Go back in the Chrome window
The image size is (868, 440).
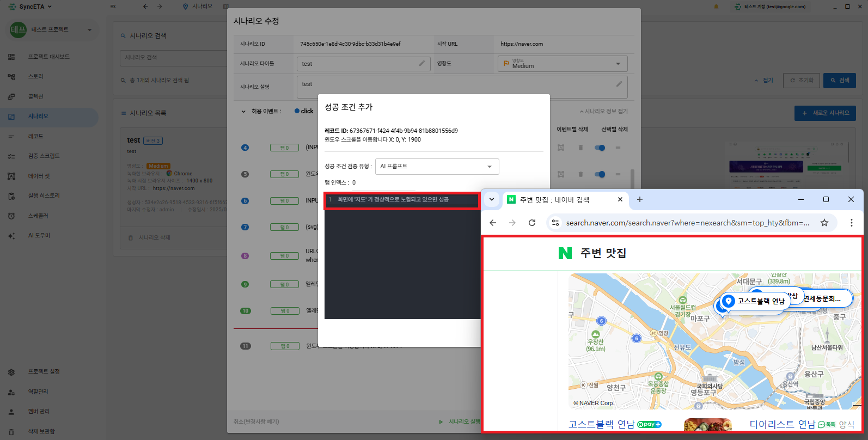click(493, 223)
